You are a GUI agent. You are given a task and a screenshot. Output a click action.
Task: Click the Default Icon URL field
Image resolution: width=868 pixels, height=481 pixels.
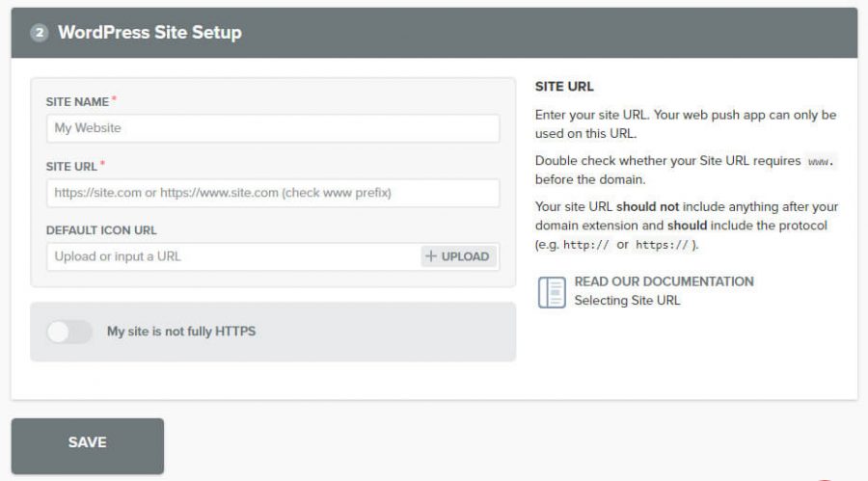tap(231, 256)
